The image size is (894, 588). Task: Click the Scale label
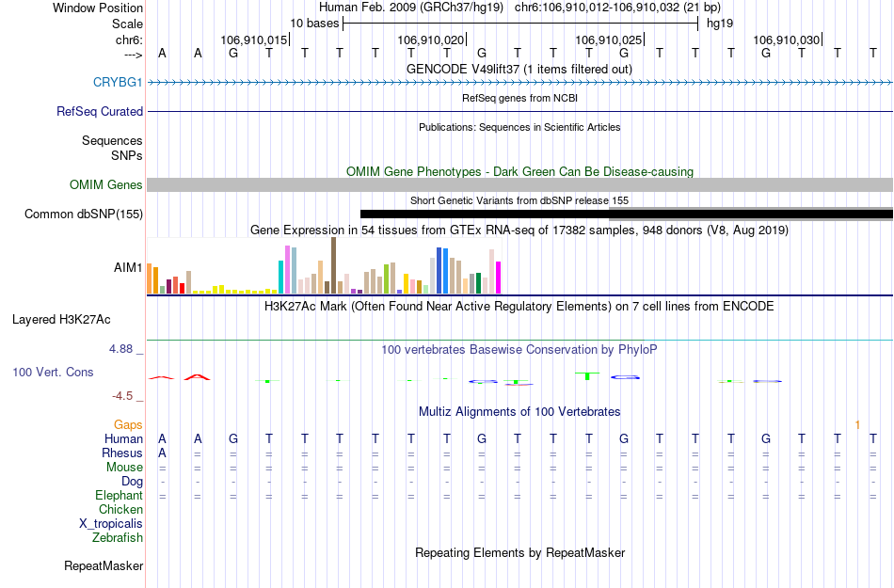(127, 24)
